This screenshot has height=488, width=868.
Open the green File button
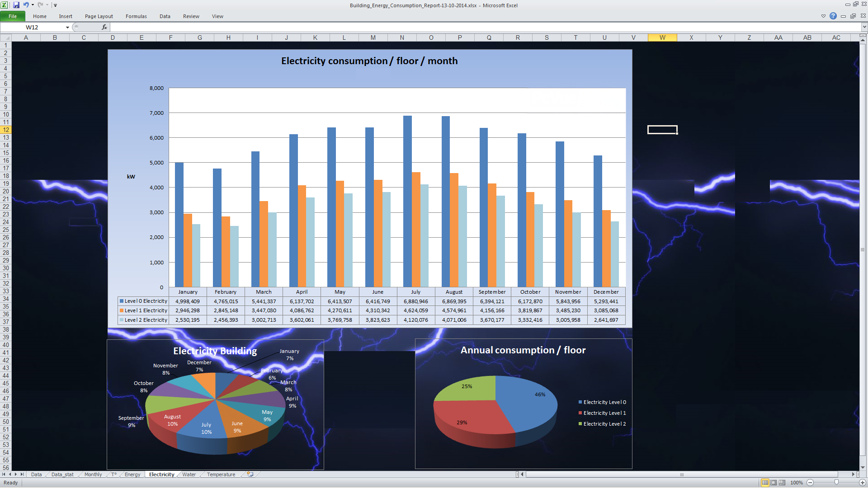(13, 16)
